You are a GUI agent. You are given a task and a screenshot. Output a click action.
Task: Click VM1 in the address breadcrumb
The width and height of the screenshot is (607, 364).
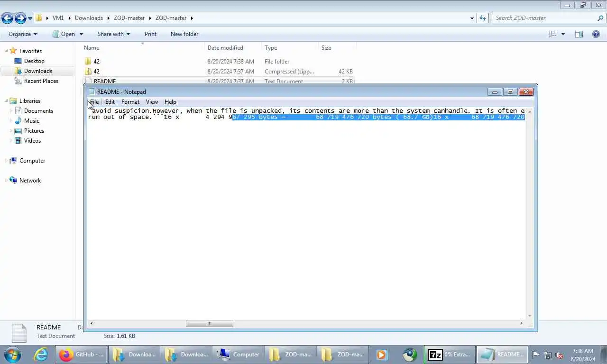tap(58, 18)
